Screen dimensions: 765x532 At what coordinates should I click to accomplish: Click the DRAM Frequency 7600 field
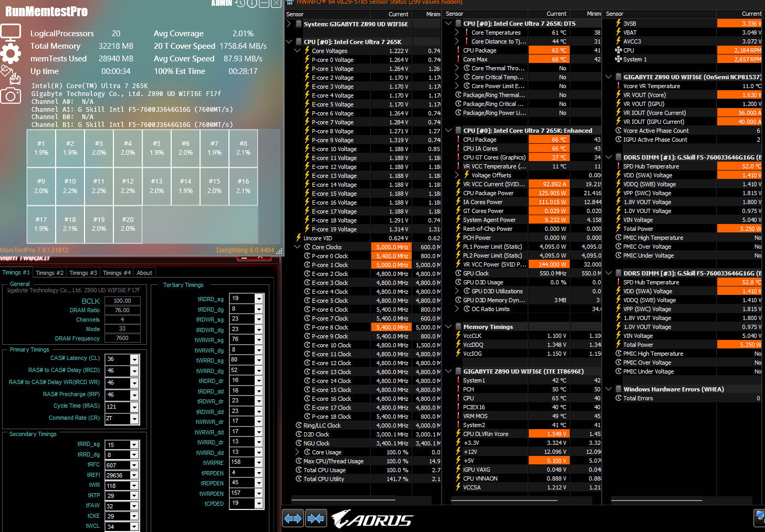pos(122,338)
